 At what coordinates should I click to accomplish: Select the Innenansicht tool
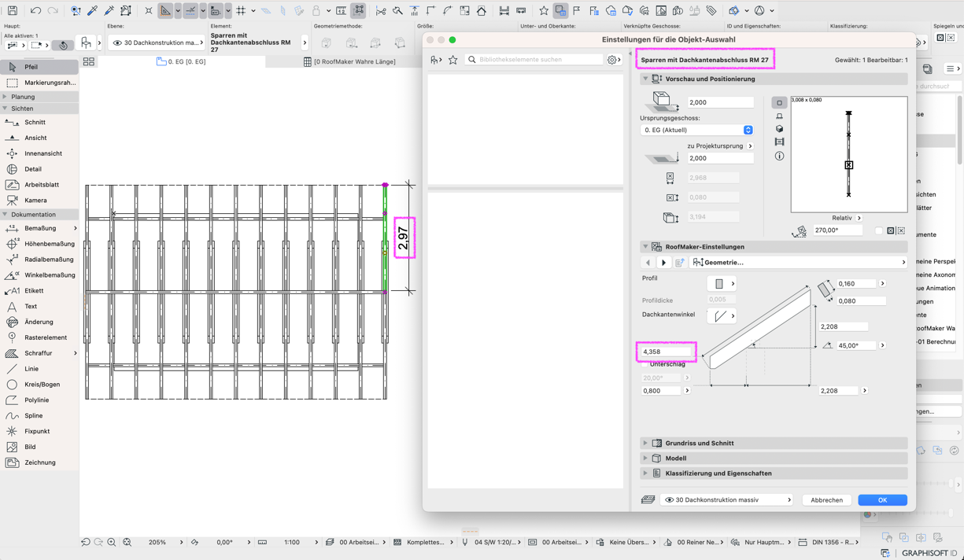[39, 153]
